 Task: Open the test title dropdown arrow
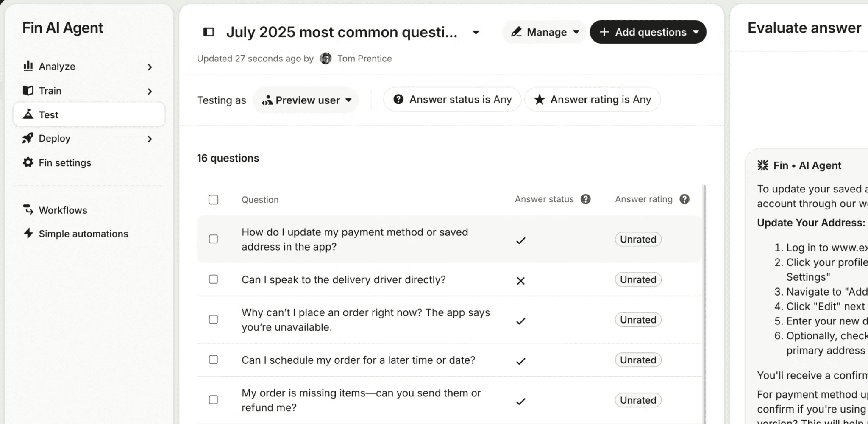coord(476,32)
